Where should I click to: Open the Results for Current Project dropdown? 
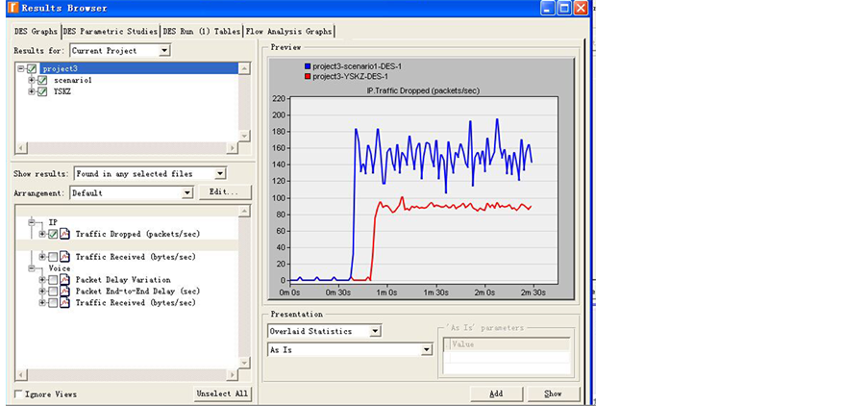tap(164, 50)
